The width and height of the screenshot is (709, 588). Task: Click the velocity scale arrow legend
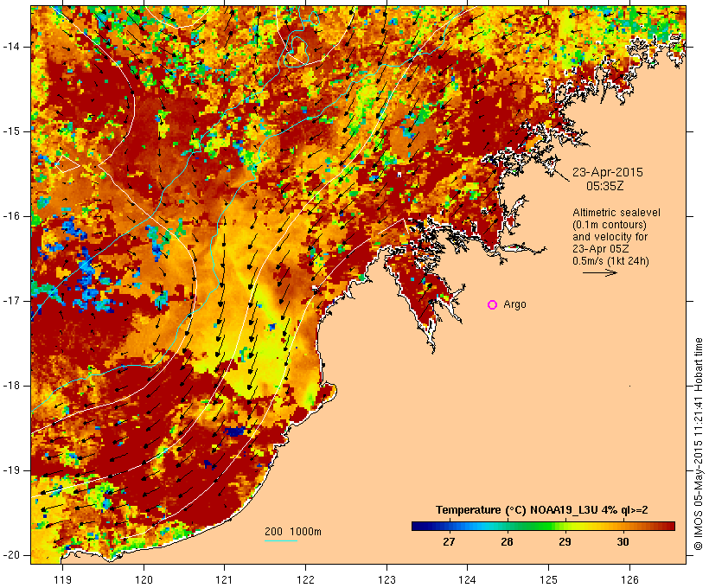pos(599,272)
